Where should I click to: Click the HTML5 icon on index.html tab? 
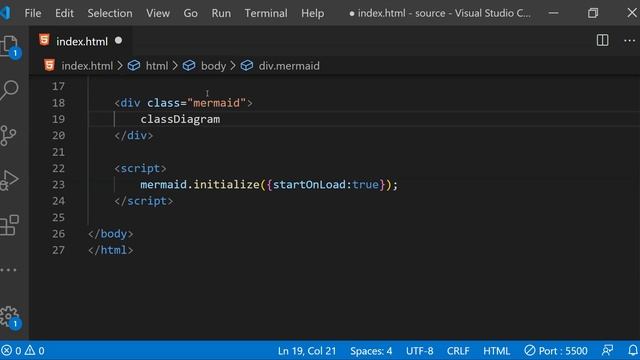click(44, 40)
